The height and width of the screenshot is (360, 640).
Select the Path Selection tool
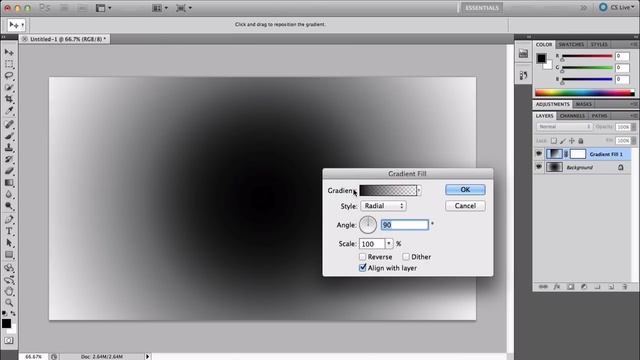9,243
